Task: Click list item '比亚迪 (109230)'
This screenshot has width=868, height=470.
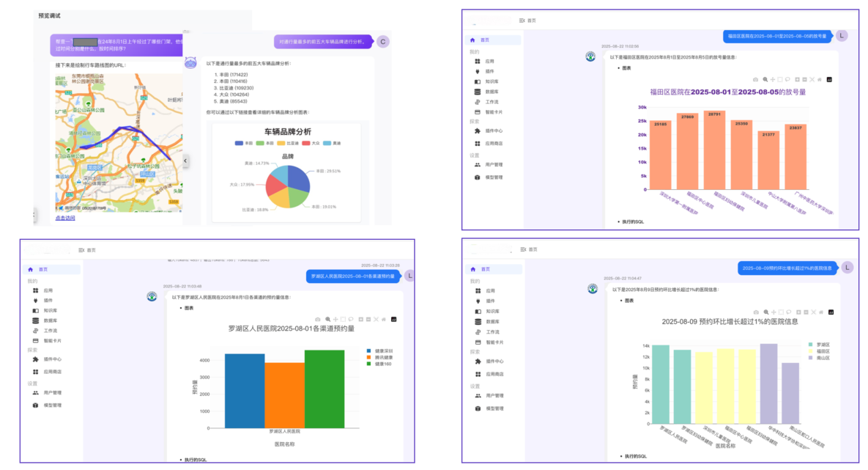Action: [237, 87]
